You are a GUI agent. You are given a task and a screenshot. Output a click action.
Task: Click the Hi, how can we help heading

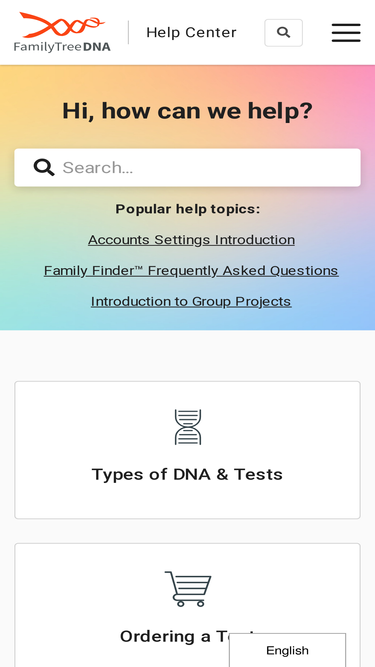tap(188, 111)
